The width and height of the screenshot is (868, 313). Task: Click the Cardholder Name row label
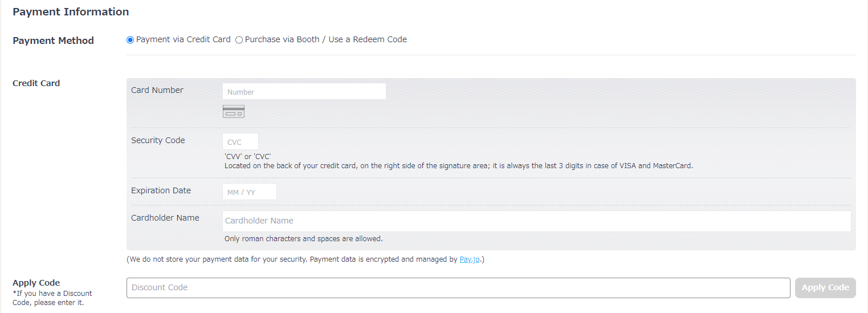click(165, 218)
